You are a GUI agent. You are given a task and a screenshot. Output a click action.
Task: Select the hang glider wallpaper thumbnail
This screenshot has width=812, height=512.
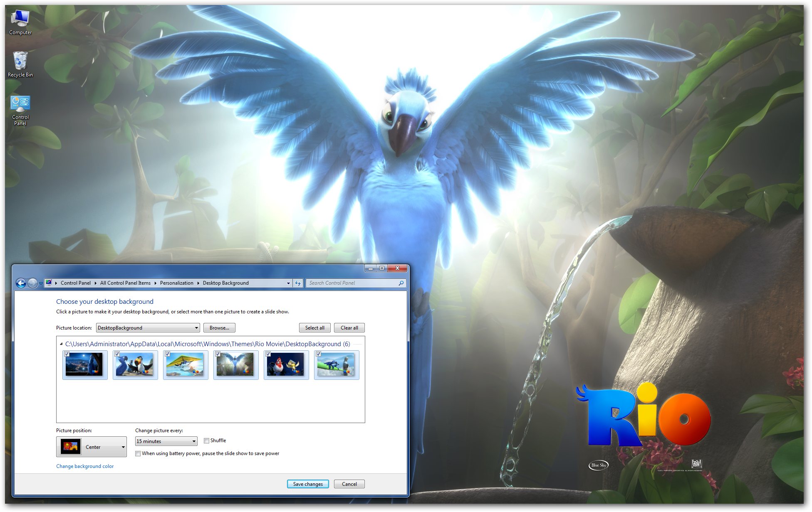click(x=186, y=365)
